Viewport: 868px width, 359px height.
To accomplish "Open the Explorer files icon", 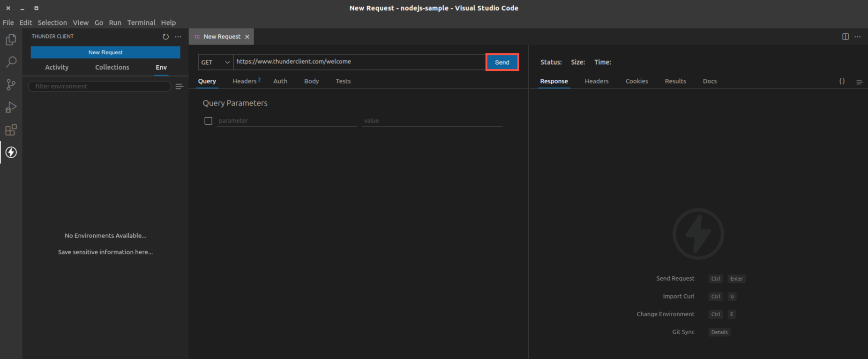I will tap(11, 39).
